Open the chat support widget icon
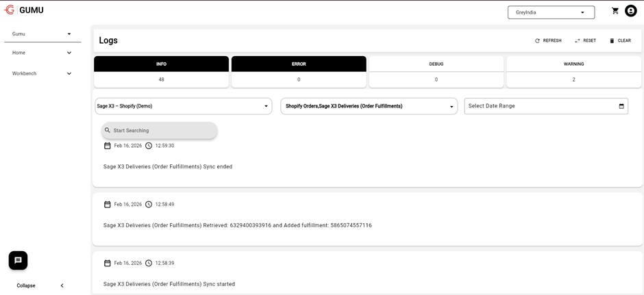 click(18, 260)
